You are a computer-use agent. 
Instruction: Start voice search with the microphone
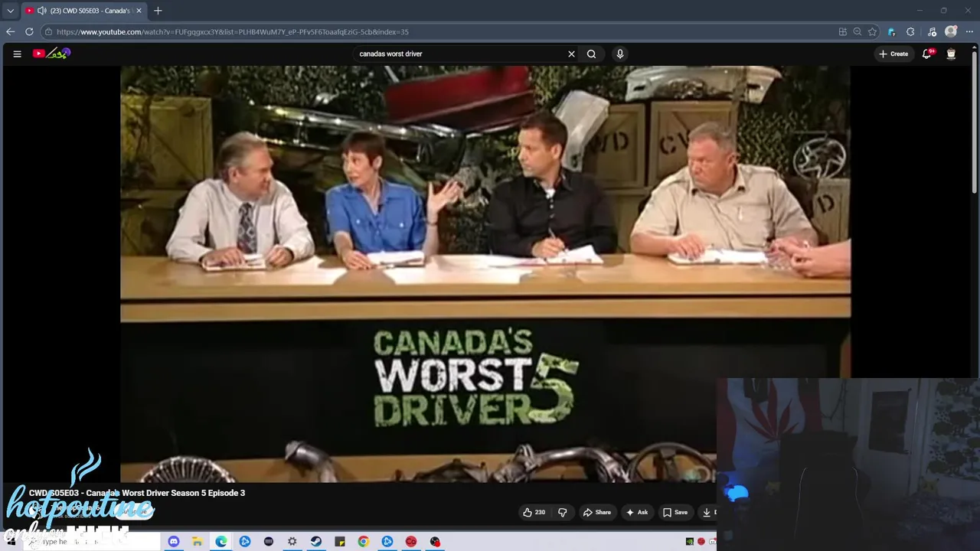coord(620,54)
